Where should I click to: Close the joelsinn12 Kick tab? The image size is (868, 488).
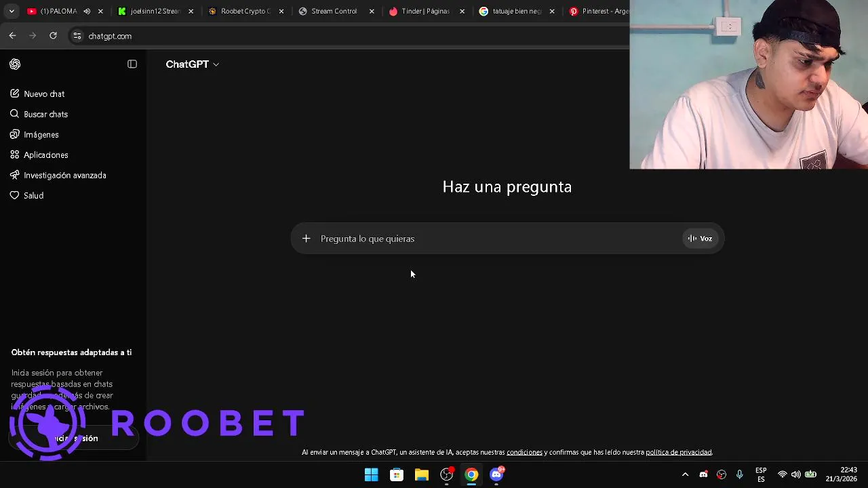[191, 12]
